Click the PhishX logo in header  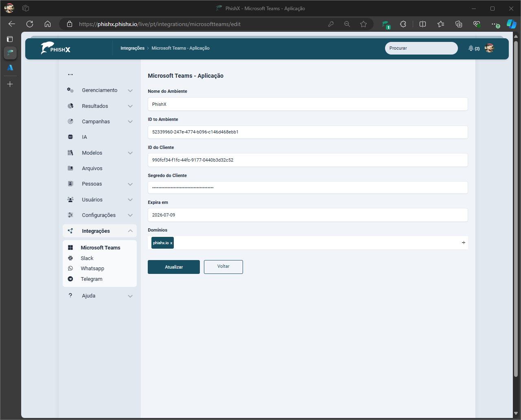(56, 48)
